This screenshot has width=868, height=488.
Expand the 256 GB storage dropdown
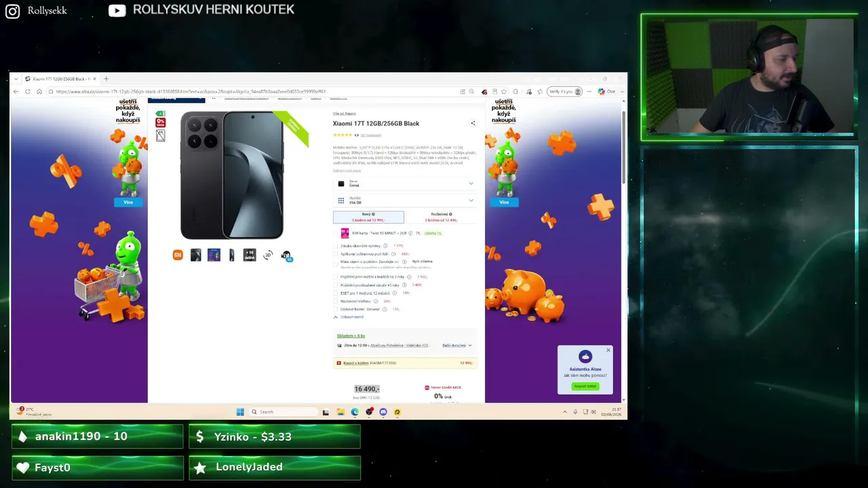[x=405, y=201]
